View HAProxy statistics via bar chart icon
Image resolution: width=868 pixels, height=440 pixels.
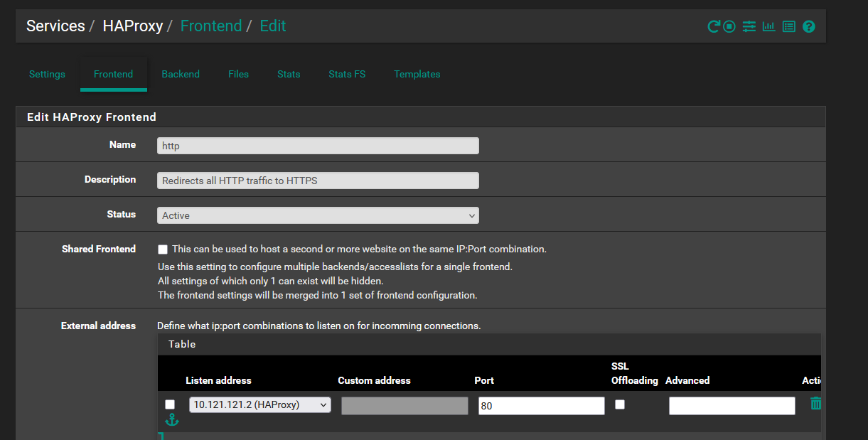[x=768, y=26]
